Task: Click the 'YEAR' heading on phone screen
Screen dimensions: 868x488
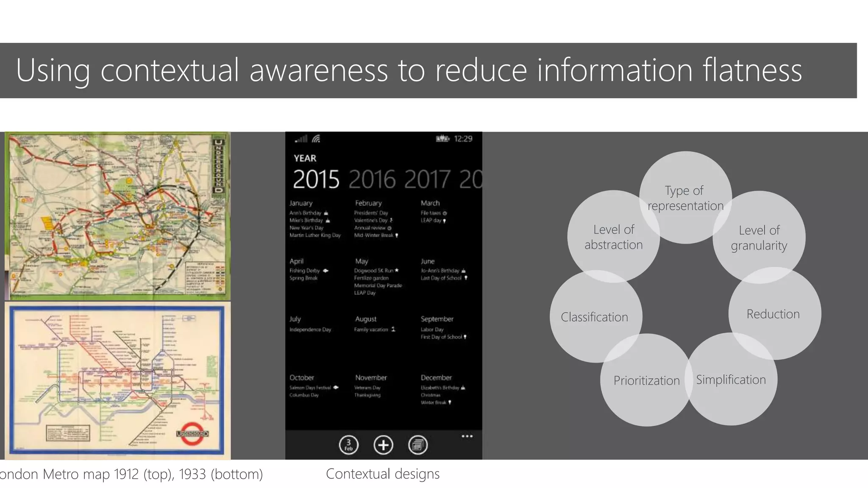Action: (x=305, y=158)
